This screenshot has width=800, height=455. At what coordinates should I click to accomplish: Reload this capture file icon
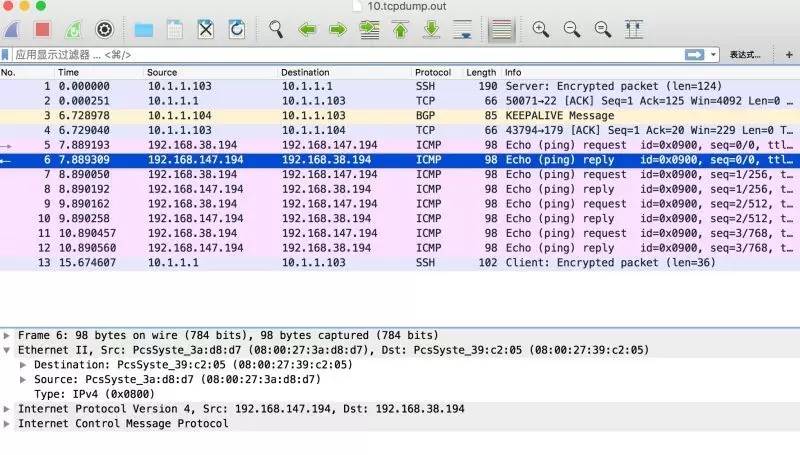237,30
